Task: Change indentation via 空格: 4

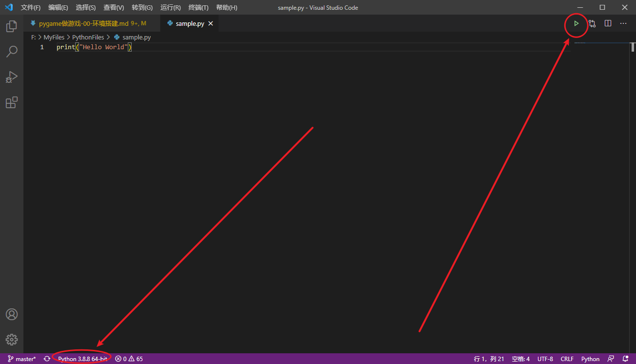Action: click(520, 359)
